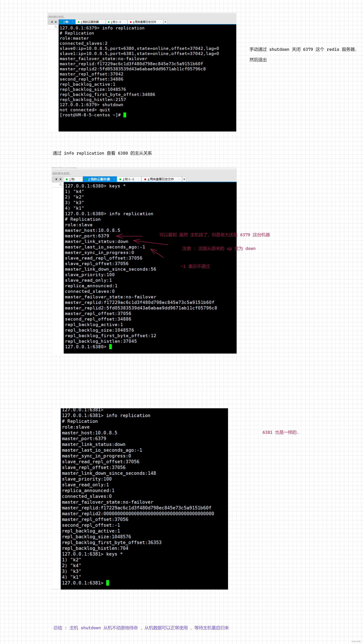Click 'not connected> quit' line

click(85, 110)
